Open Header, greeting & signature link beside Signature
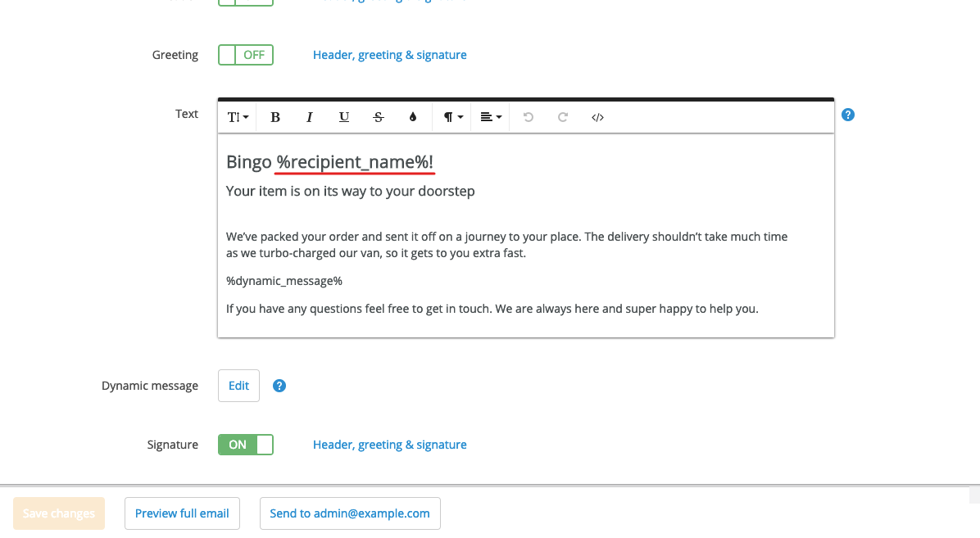Viewport: 980px width, 538px height. (389, 445)
